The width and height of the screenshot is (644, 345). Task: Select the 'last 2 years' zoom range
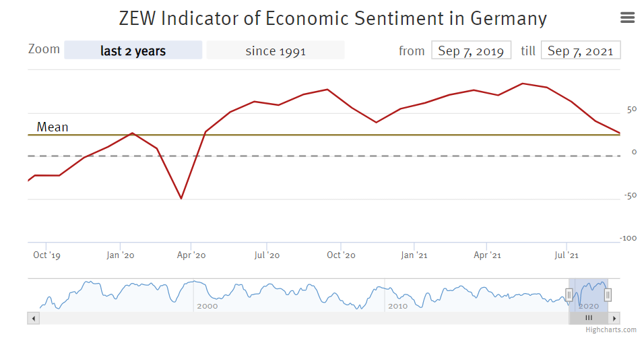pyautogui.click(x=133, y=51)
